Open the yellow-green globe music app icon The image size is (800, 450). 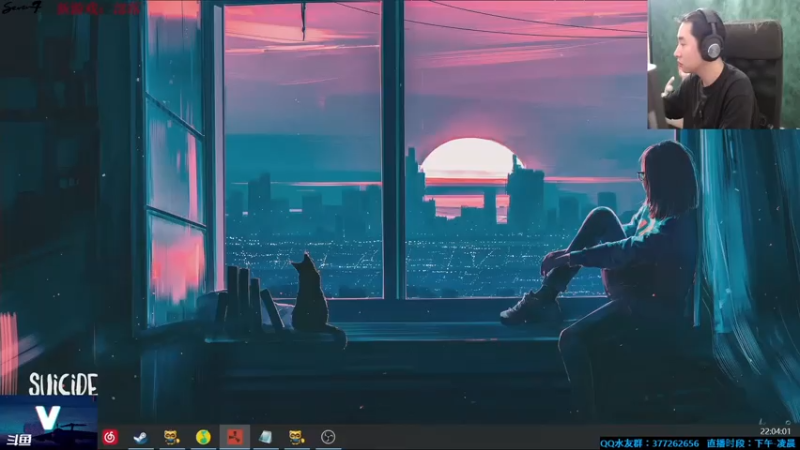203,437
